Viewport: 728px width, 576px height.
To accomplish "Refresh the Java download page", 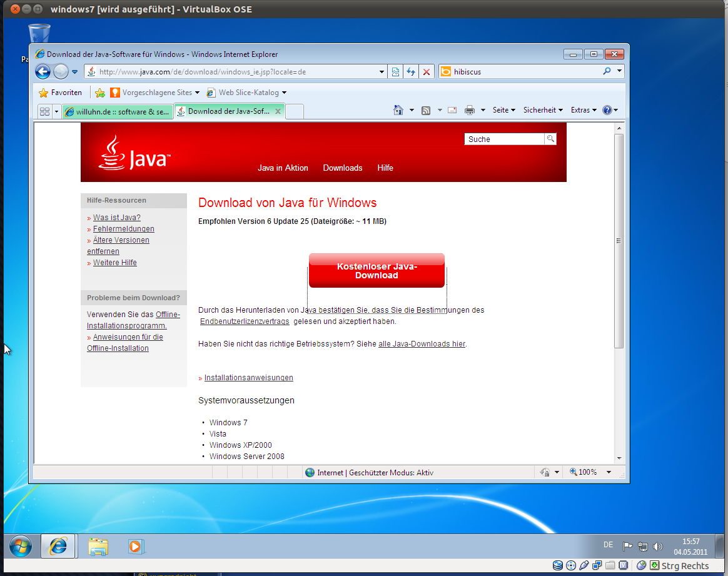I will coord(411,72).
